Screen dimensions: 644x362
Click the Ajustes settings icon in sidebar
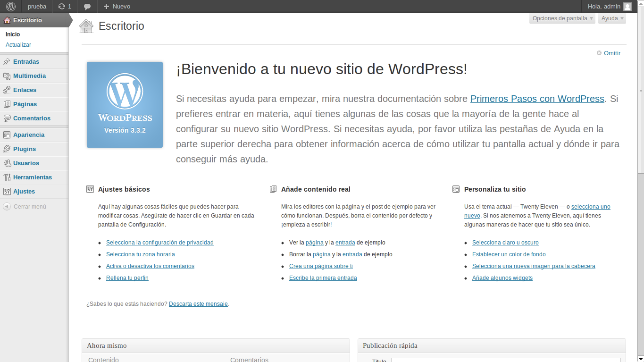point(7,192)
